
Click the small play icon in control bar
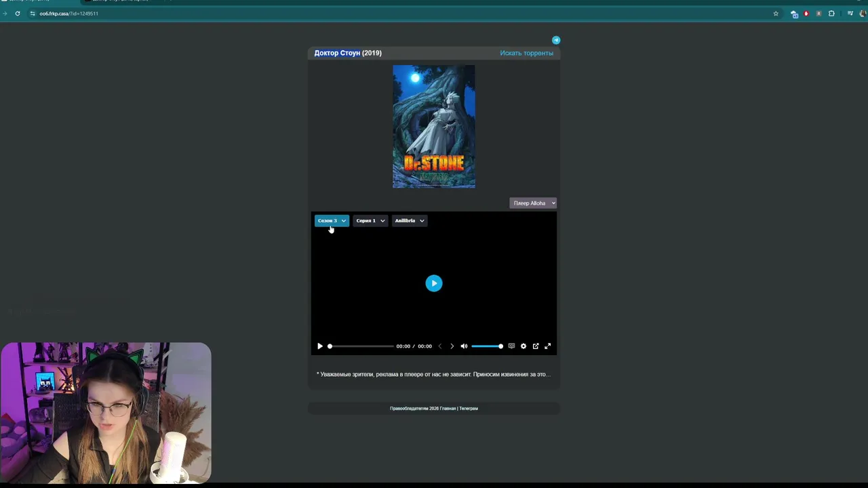click(320, 346)
